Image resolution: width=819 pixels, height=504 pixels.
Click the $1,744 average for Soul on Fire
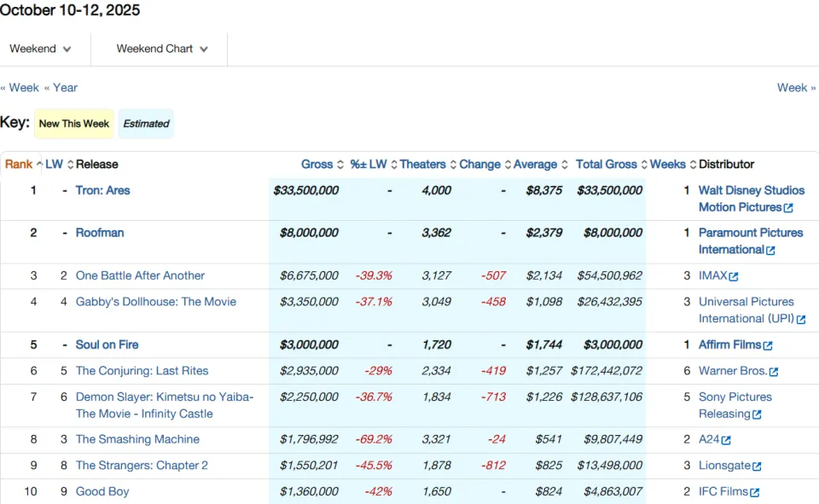click(543, 345)
